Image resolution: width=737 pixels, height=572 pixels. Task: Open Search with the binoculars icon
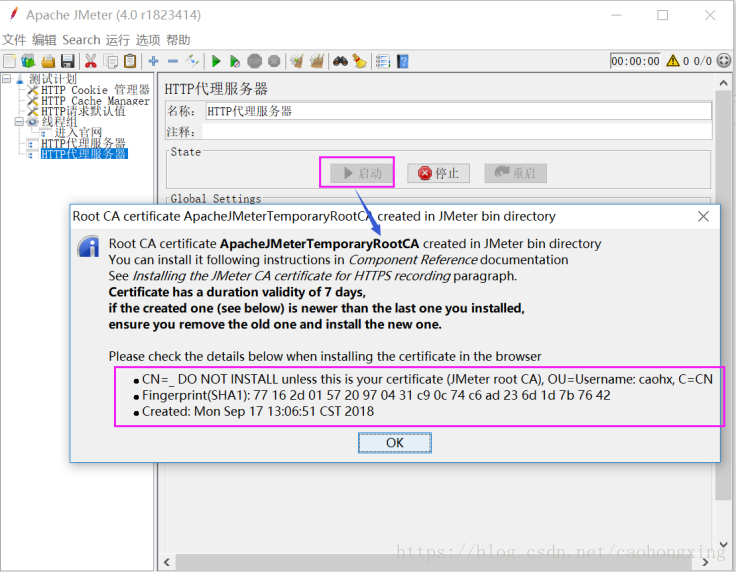click(x=340, y=61)
